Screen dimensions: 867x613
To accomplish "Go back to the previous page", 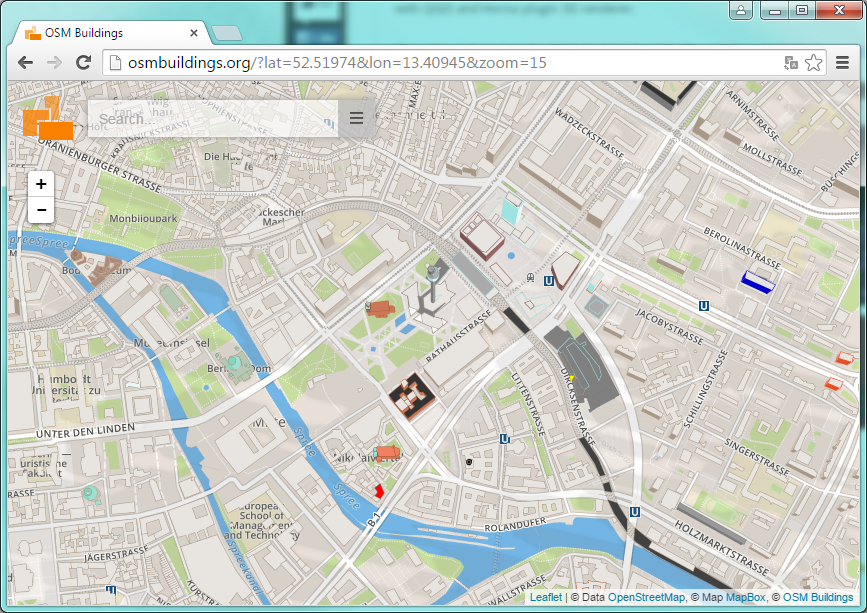I will (26, 62).
